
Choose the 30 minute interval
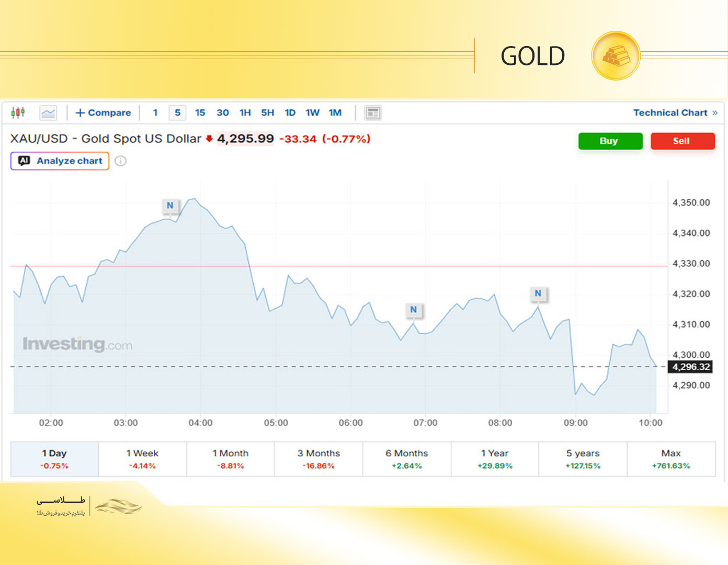tap(223, 112)
